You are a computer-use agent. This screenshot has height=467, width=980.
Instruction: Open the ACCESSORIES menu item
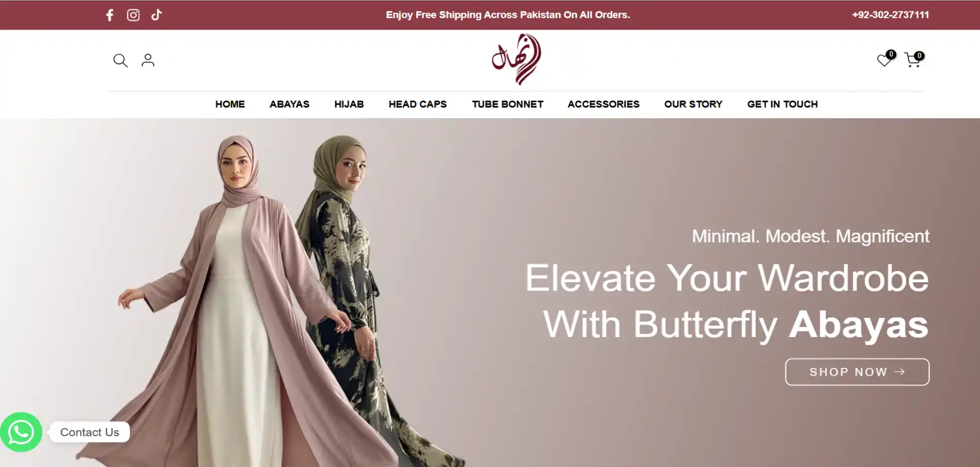[603, 104]
